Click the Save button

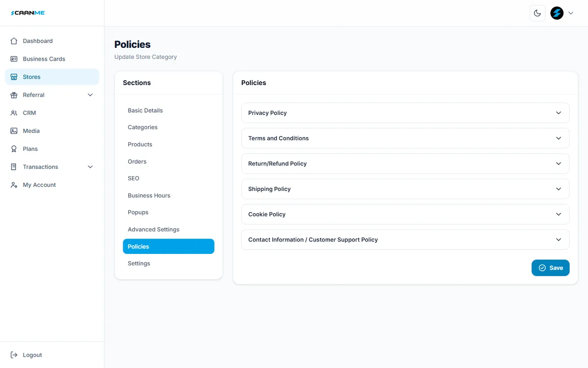(x=550, y=268)
